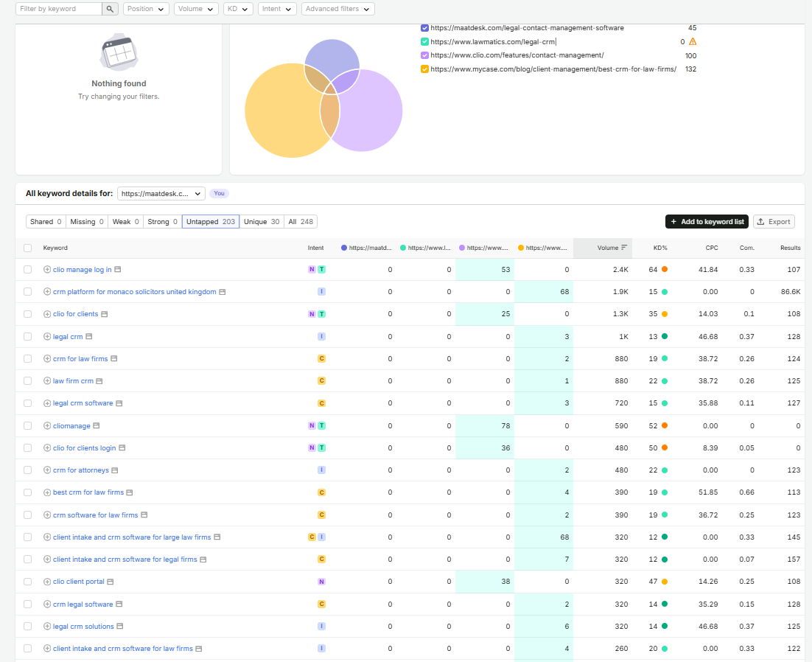Select the Unique tab
The image size is (812, 662).
click(x=262, y=222)
